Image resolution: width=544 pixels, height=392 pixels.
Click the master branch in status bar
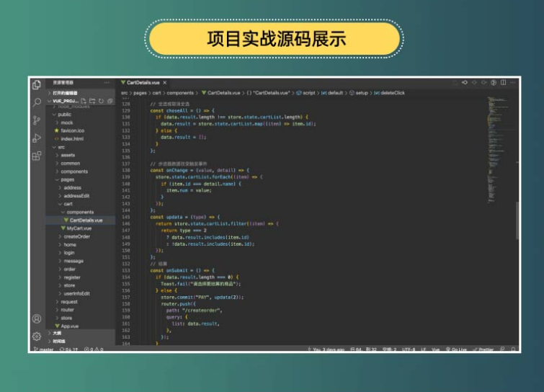click(x=44, y=349)
